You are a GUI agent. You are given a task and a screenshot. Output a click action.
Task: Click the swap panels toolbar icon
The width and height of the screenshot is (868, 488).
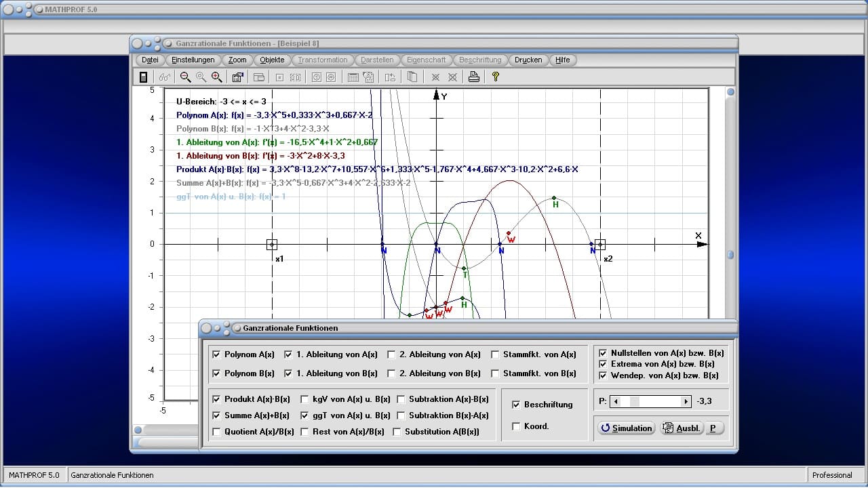390,77
